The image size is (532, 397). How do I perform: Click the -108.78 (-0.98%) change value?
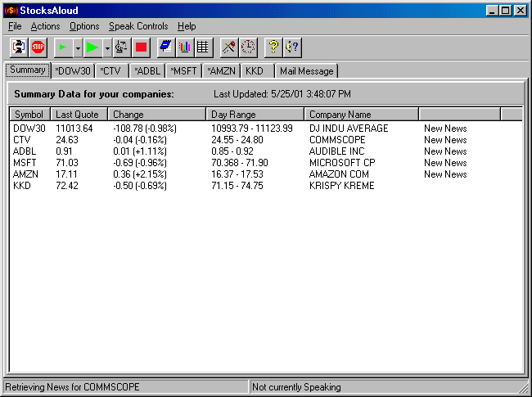coord(145,129)
